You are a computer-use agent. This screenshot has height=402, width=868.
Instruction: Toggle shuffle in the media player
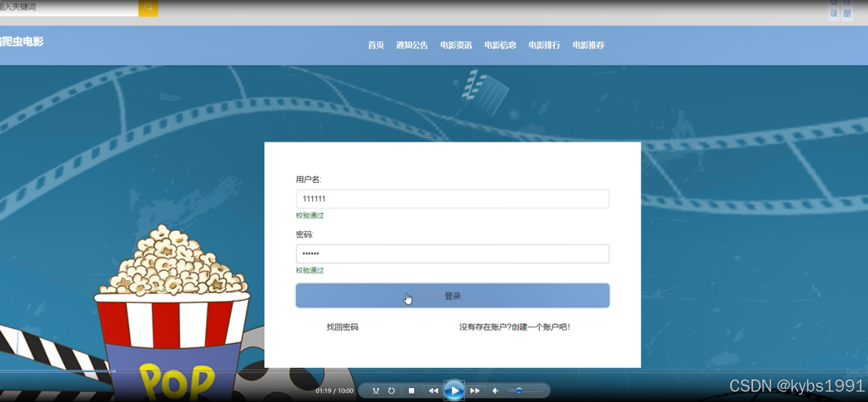tap(376, 390)
